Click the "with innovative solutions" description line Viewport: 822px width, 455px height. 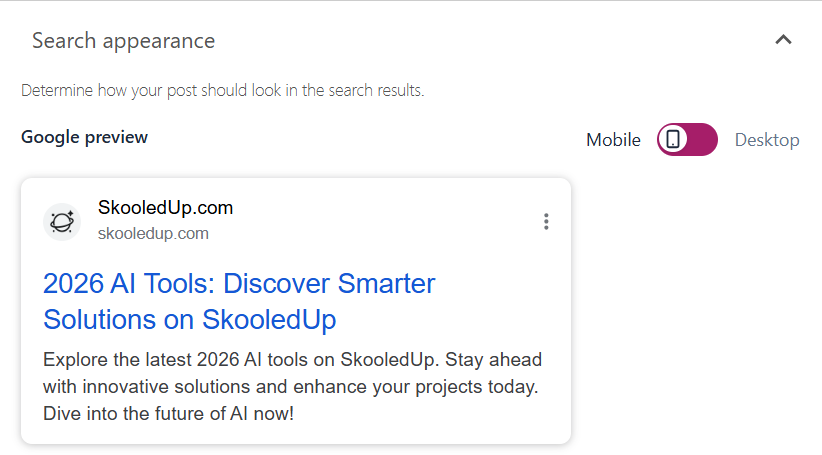[292, 387]
